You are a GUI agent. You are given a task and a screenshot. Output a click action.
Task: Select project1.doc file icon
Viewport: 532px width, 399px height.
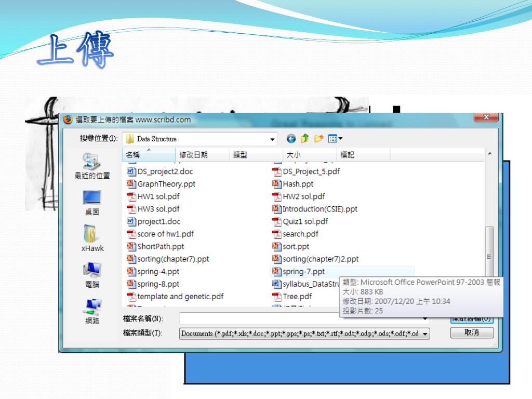point(131,221)
